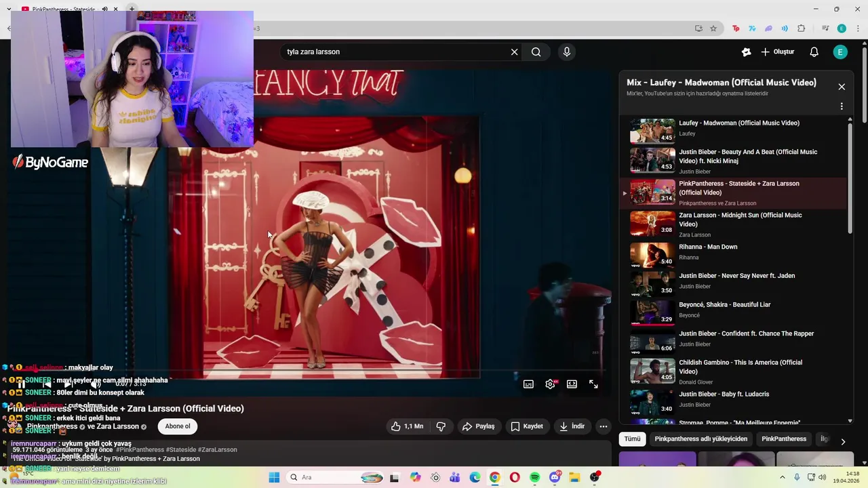The height and width of the screenshot is (488, 868).
Task: Click install app icon in address bar
Action: tap(698, 28)
